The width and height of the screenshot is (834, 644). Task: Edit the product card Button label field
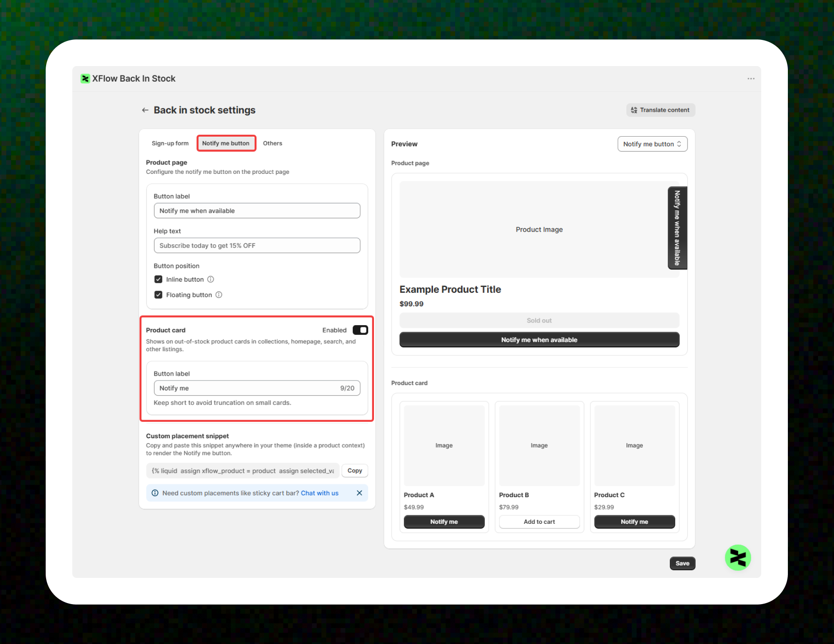[x=257, y=388]
